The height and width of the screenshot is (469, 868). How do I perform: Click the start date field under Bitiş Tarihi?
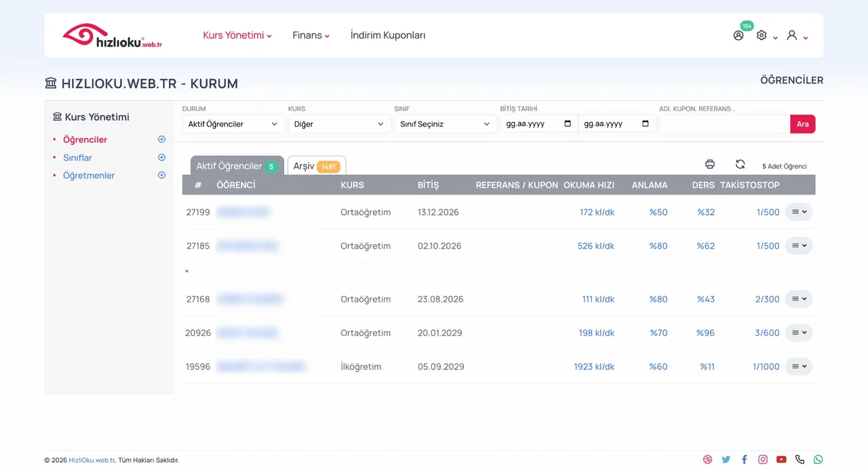pos(539,124)
